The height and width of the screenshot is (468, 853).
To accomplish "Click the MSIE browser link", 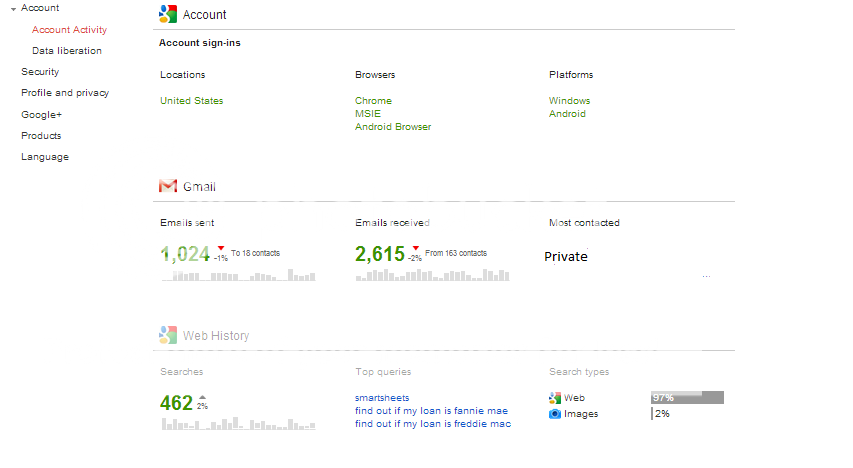I will [368, 114].
